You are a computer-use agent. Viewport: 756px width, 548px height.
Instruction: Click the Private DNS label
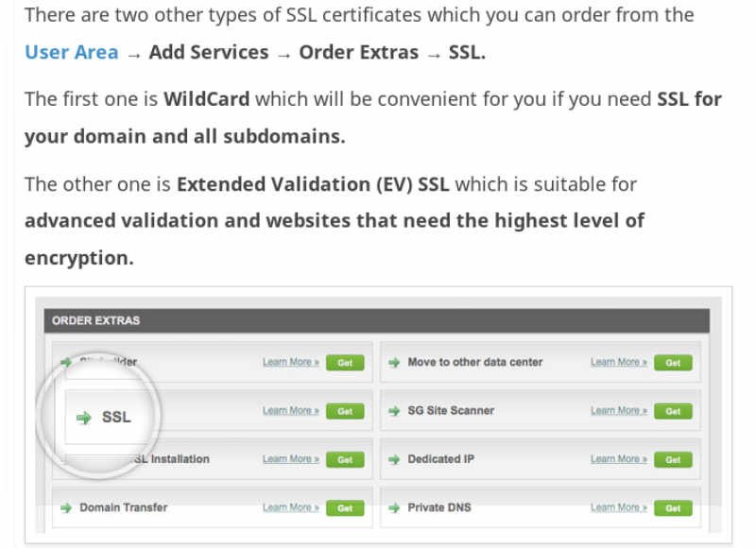(x=439, y=507)
